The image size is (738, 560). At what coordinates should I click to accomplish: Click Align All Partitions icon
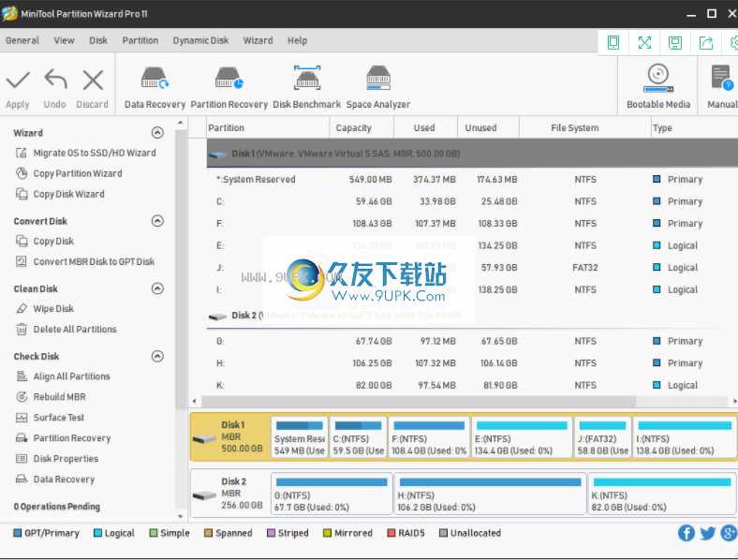click(22, 376)
